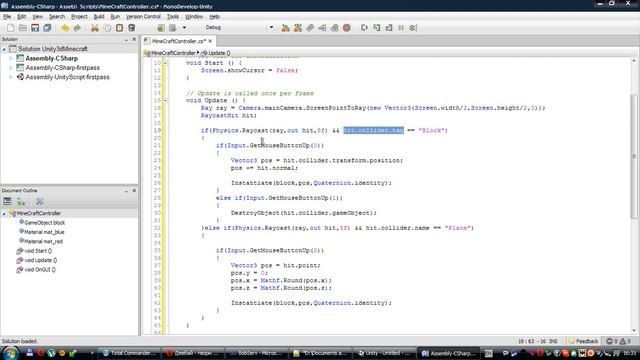Click the Open folder toolbar icon
Viewport: 640px width, 360px height.
pyautogui.click(x=23, y=28)
